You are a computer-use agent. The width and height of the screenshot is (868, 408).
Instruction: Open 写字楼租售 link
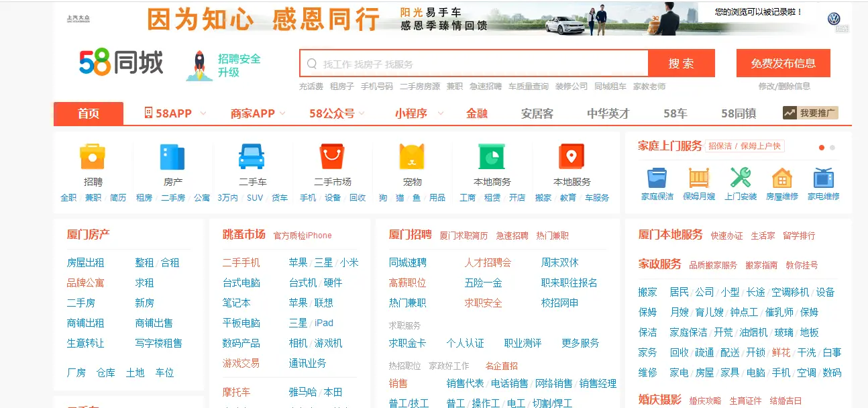point(158,343)
